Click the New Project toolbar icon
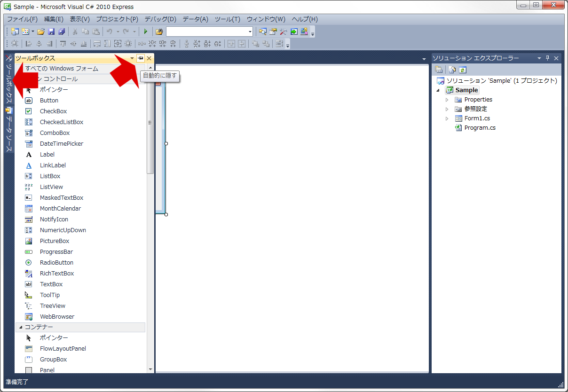 click(x=15, y=31)
